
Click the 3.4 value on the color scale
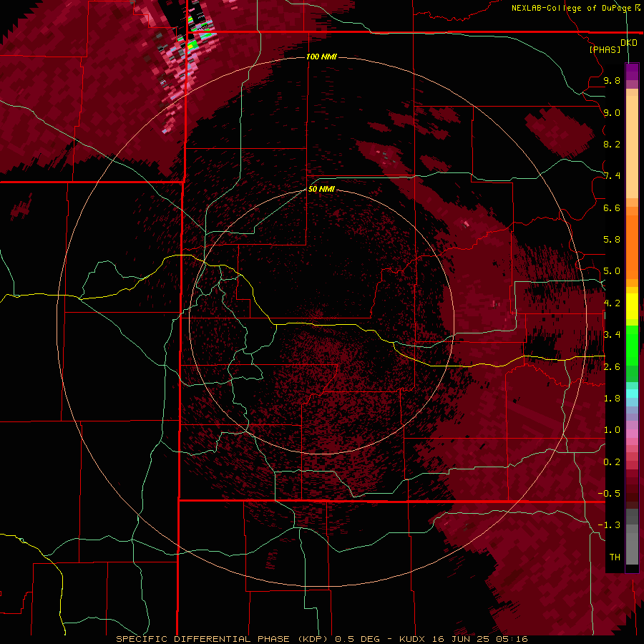click(x=612, y=335)
